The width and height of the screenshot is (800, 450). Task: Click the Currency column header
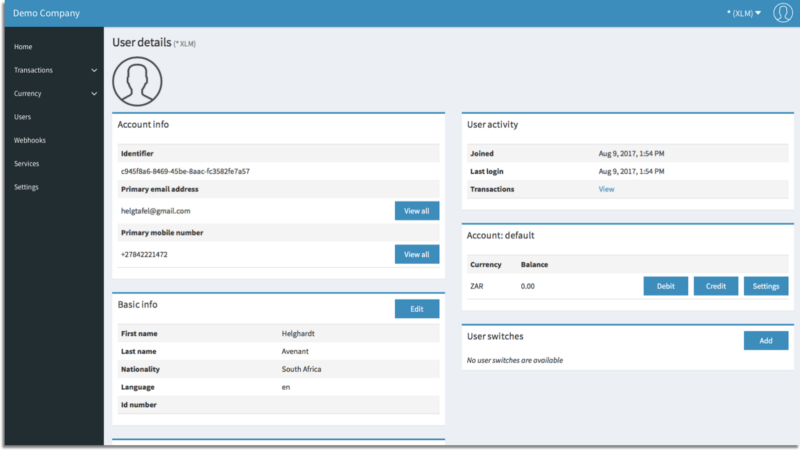486,265
